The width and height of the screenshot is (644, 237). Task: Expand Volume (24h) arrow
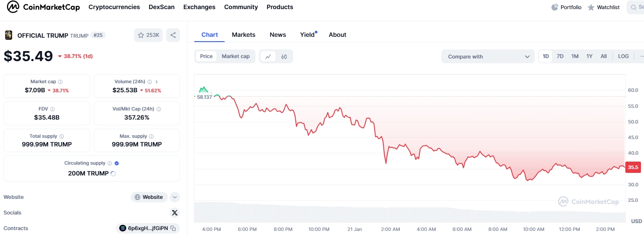click(157, 81)
